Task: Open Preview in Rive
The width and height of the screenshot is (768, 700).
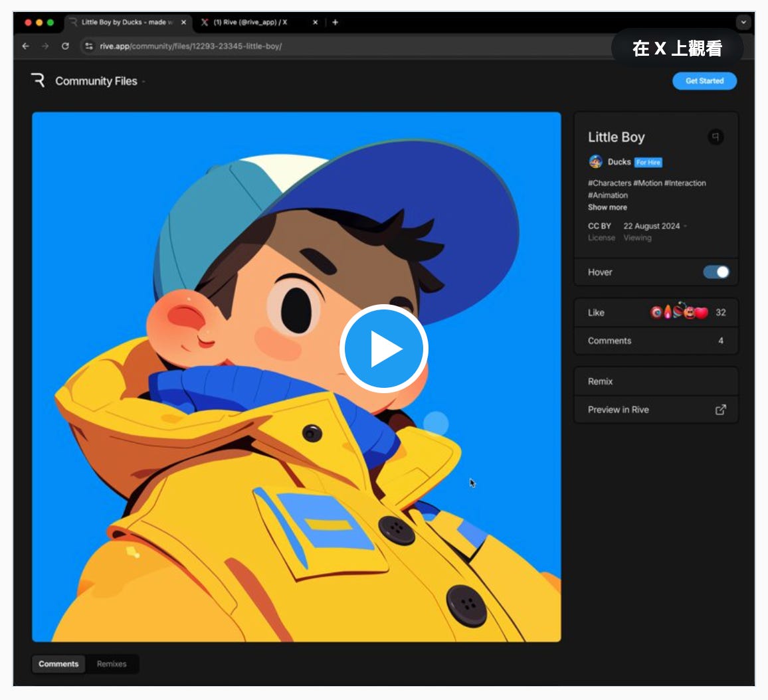Action: point(656,410)
